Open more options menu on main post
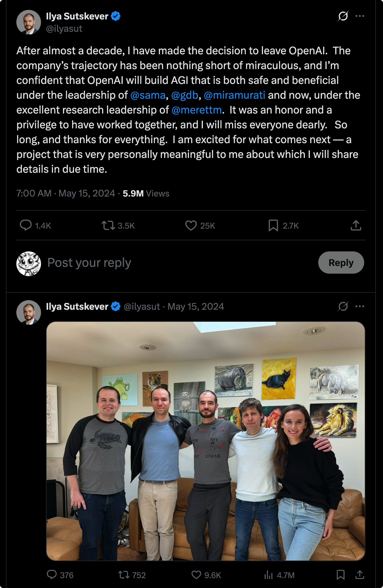Image resolution: width=383 pixels, height=588 pixels. pos(360,16)
